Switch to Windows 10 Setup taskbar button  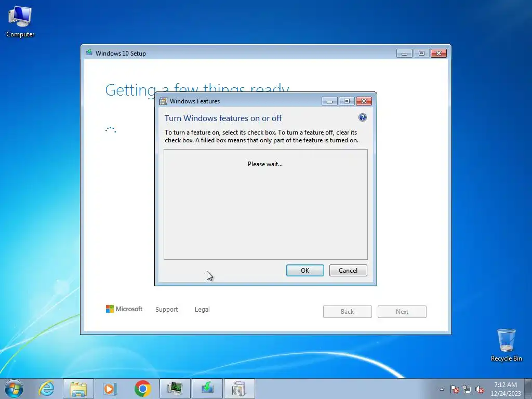[x=207, y=389]
